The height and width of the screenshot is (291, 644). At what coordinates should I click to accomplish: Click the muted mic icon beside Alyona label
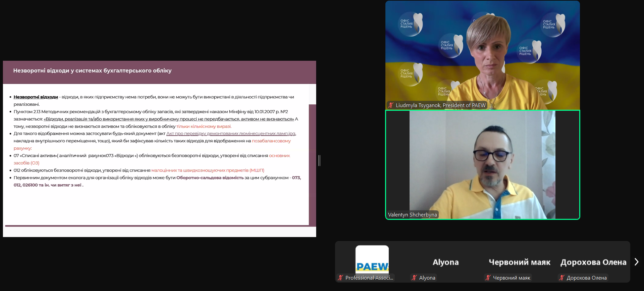[x=414, y=278]
